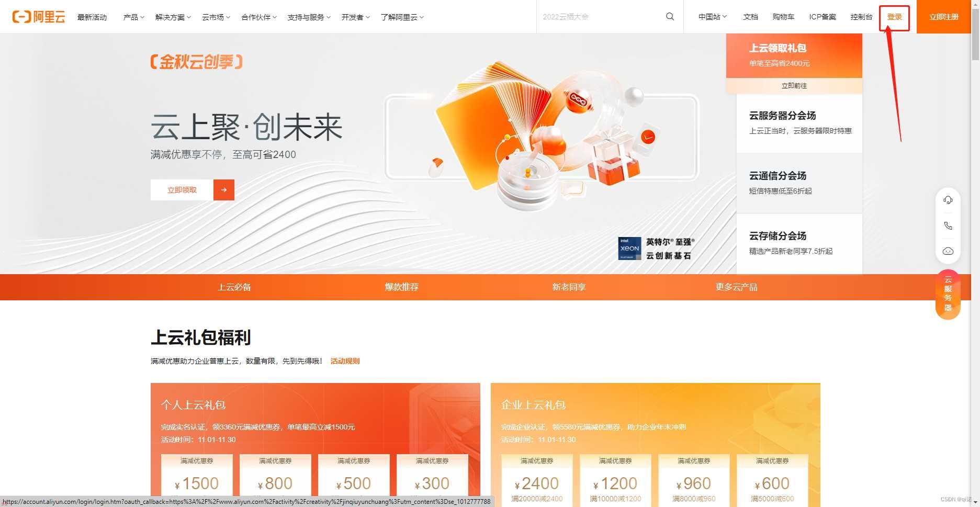Open the 活动规则 link
The image size is (980, 507).
point(345,361)
